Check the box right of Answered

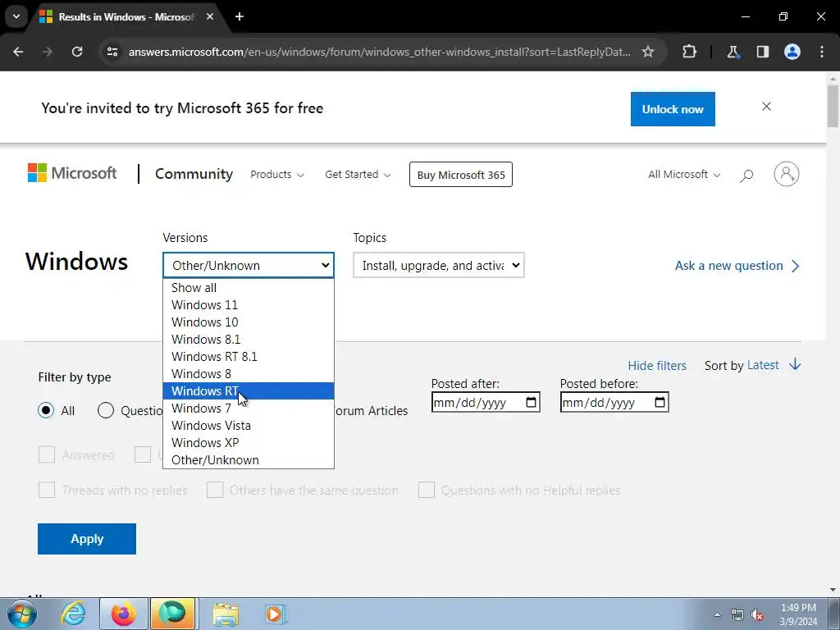143,454
